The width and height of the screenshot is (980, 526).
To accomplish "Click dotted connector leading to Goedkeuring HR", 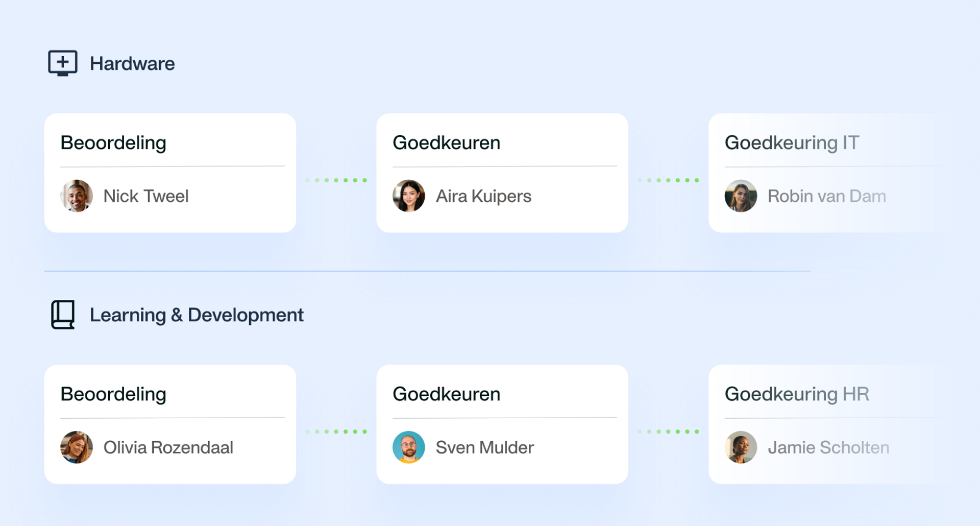I will pos(668,432).
